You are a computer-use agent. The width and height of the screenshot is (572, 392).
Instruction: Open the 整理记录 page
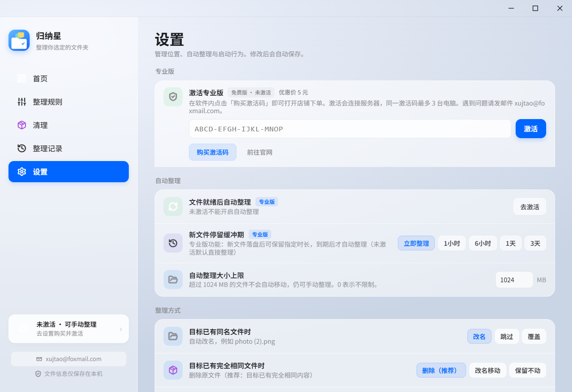click(x=69, y=148)
